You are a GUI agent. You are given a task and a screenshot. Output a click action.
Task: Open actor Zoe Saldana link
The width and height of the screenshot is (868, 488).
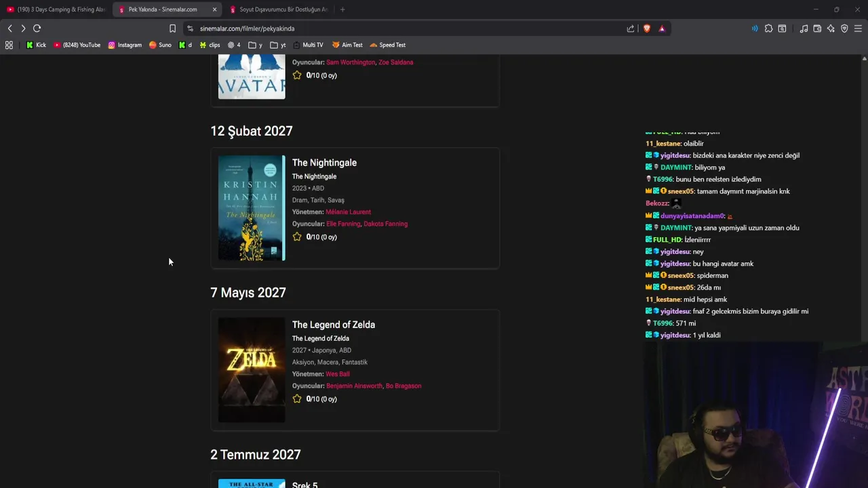coord(395,62)
